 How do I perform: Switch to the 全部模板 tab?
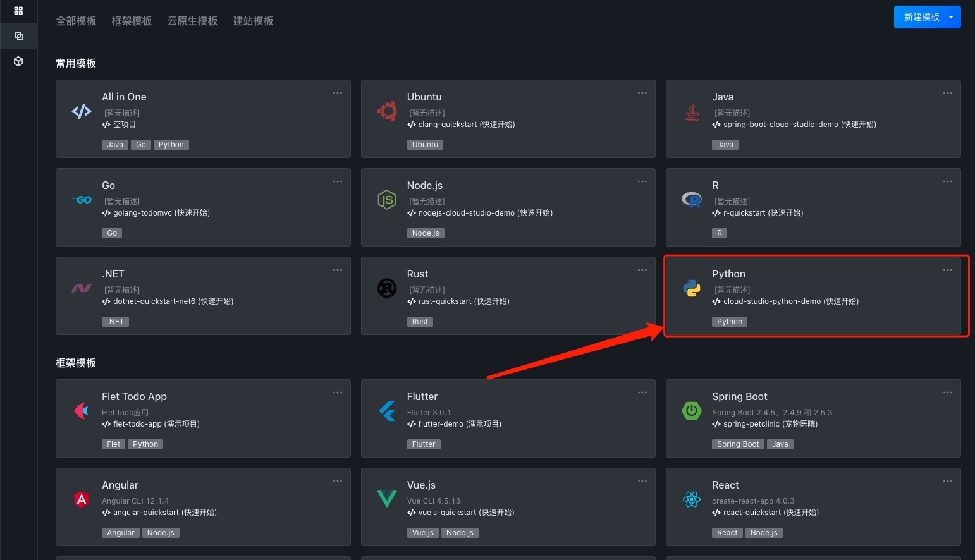(76, 21)
